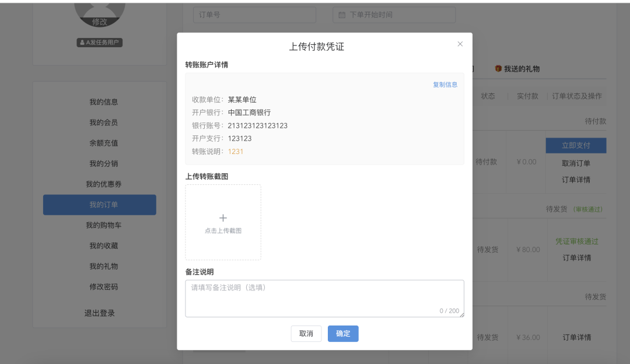Open 我的购物车 in the sidebar
630x364 pixels.
(104, 225)
